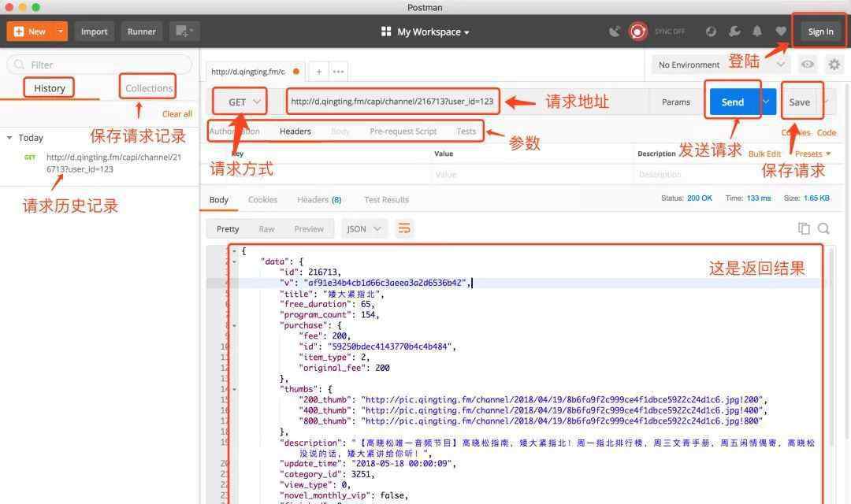Click the environment quick look eye icon
The image size is (851, 504).
[808, 65]
